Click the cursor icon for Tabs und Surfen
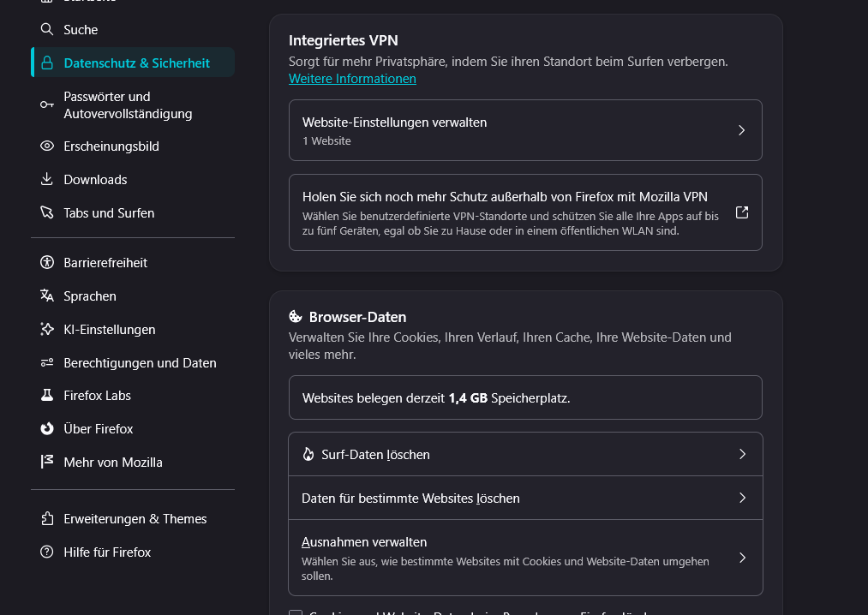 (x=47, y=212)
